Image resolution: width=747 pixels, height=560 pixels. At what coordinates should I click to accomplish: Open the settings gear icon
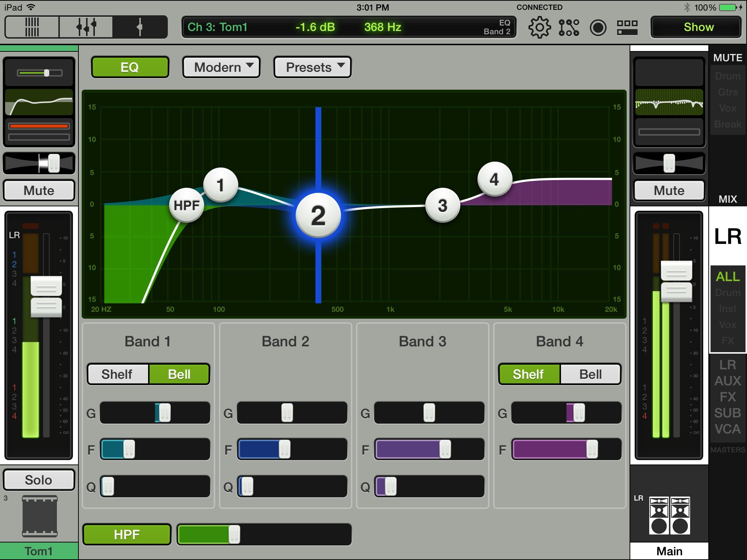[x=539, y=28]
